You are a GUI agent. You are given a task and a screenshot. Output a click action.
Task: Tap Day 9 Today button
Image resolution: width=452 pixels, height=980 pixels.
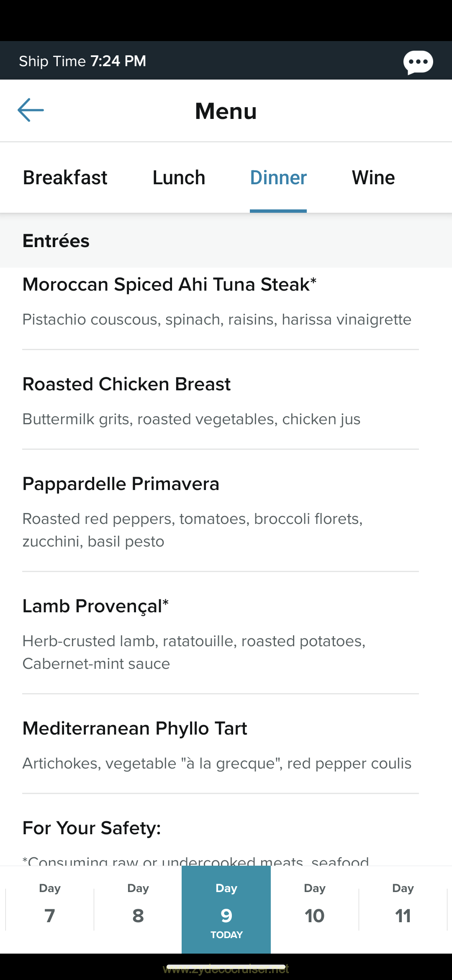pos(226,910)
